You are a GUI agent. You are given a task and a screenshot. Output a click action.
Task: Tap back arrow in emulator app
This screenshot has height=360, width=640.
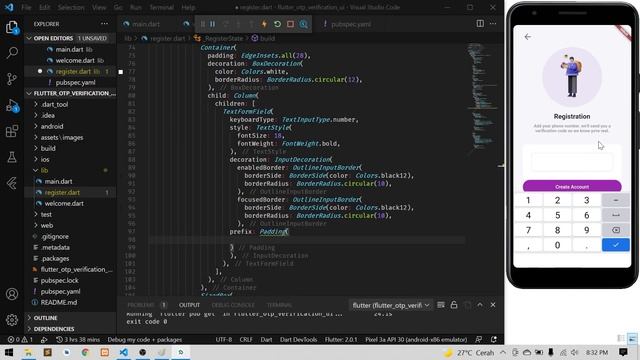(528, 37)
